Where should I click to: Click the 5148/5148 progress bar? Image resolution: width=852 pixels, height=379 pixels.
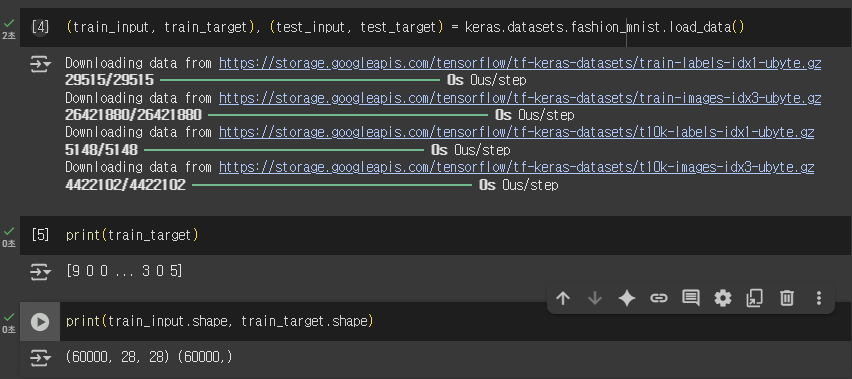coord(284,150)
